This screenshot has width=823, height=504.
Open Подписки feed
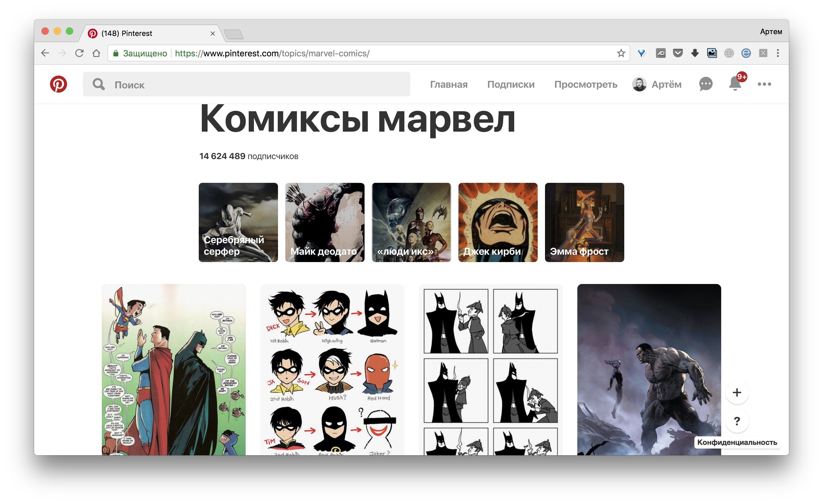click(511, 84)
